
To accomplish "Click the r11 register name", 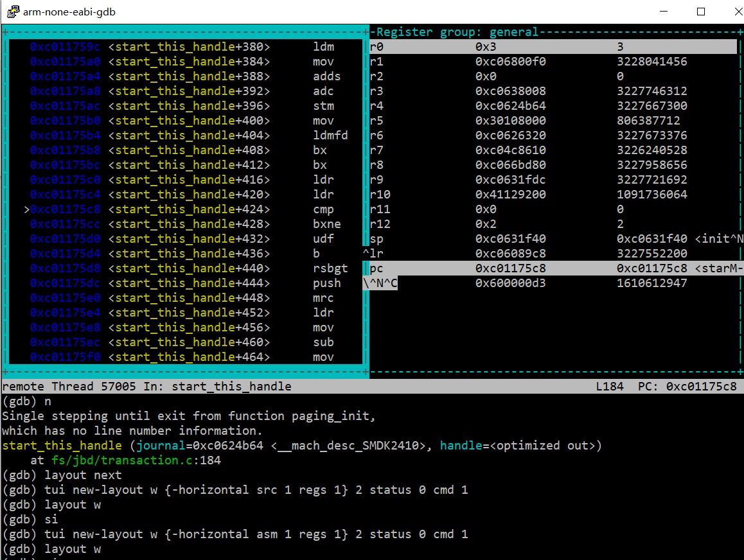I will [380, 209].
